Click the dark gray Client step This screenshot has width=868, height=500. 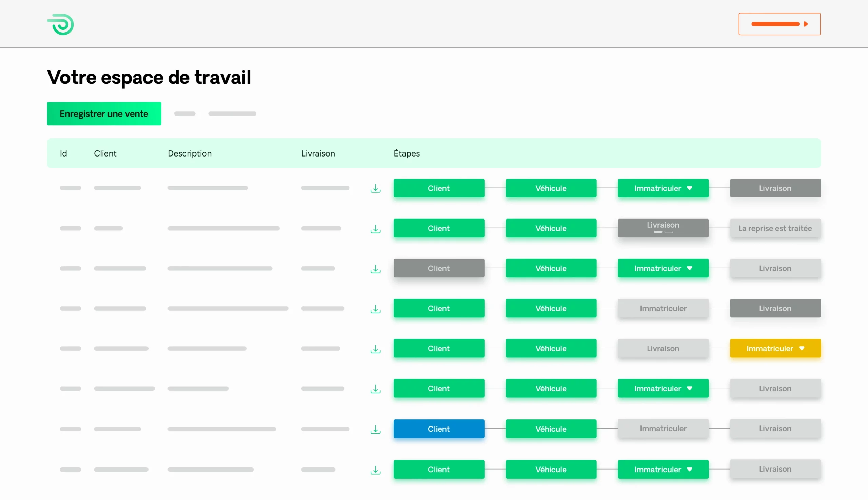[x=438, y=268]
